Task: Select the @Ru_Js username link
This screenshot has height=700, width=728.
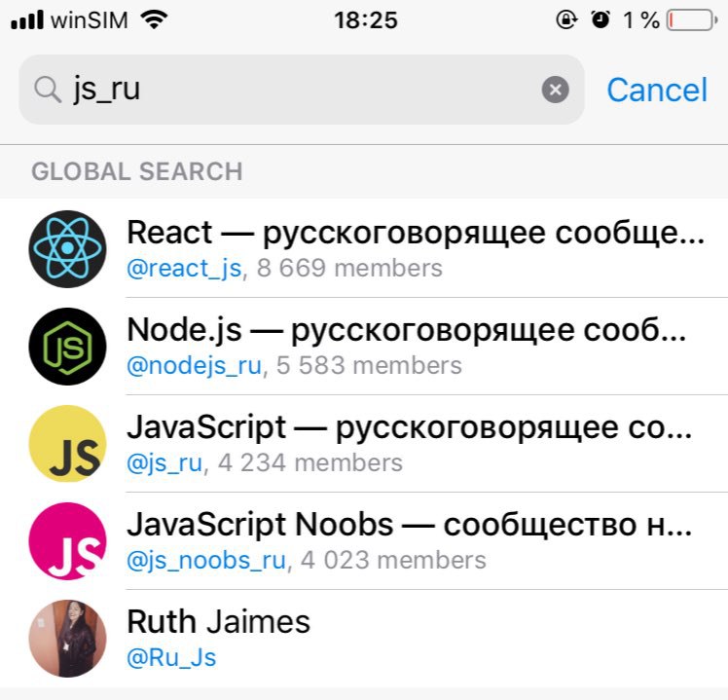Action: 171,658
